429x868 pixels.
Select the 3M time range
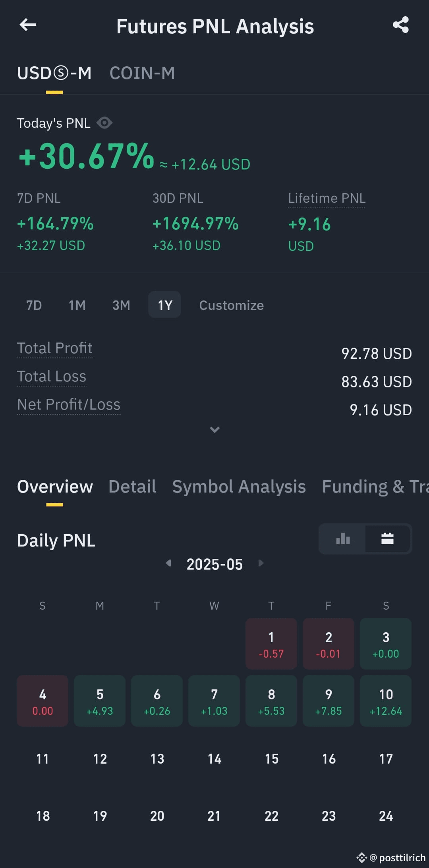[121, 305]
